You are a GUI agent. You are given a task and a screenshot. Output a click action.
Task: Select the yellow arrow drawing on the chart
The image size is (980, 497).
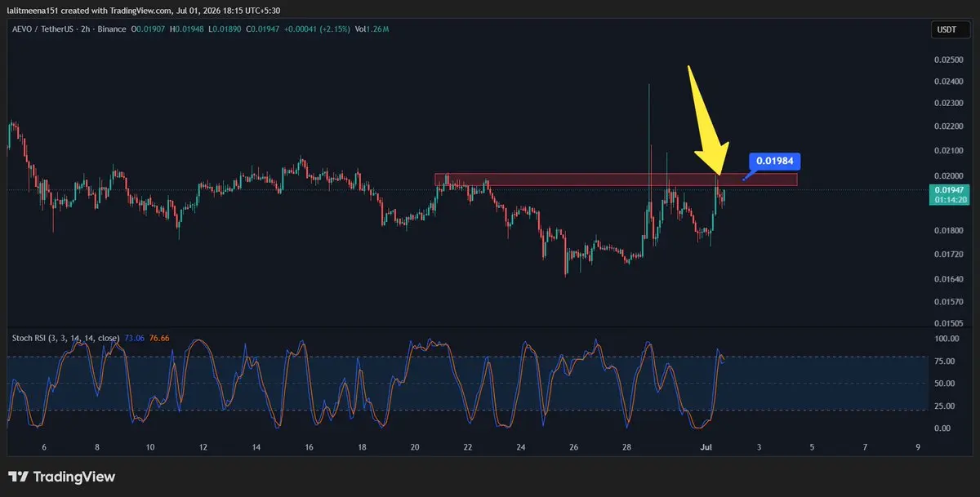pos(707,120)
